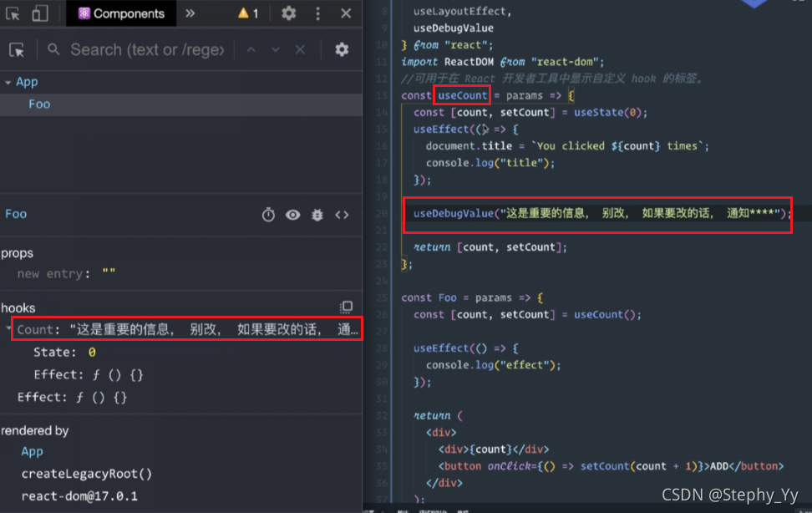Image resolution: width=812 pixels, height=513 pixels.
Task: Copy hooks to clipboard icon
Action: pos(346,307)
